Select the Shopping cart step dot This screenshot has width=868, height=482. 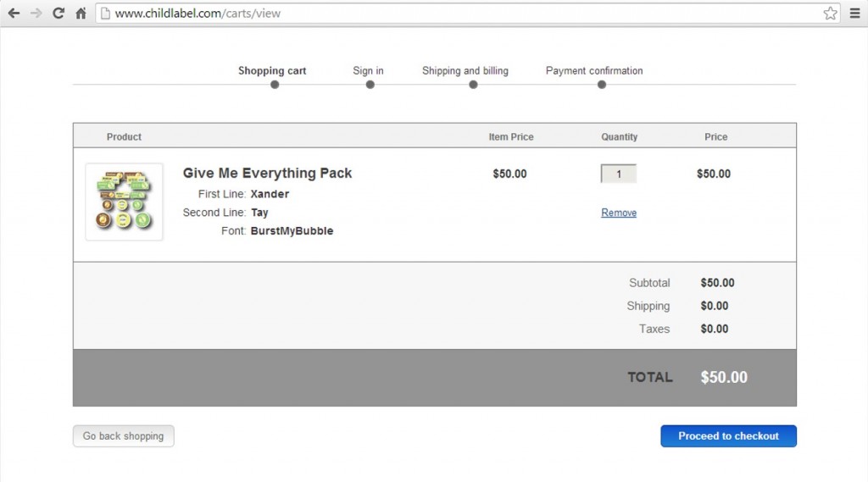tap(275, 85)
